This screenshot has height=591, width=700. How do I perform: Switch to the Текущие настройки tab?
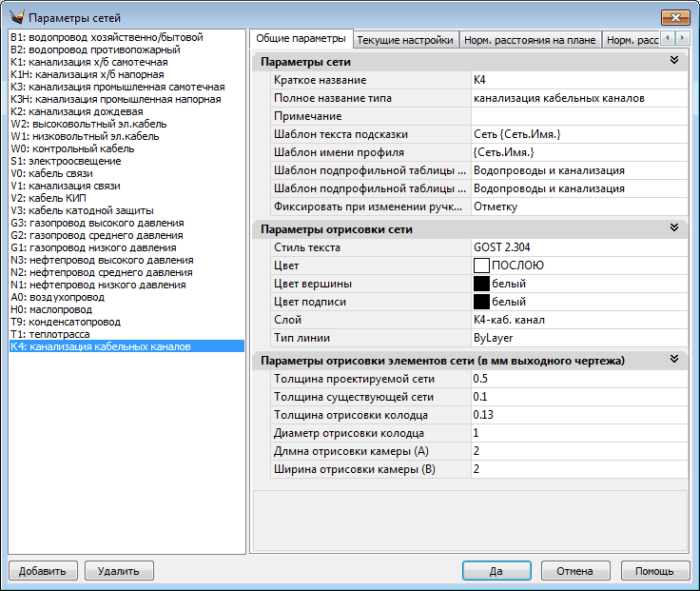coord(404,40)
